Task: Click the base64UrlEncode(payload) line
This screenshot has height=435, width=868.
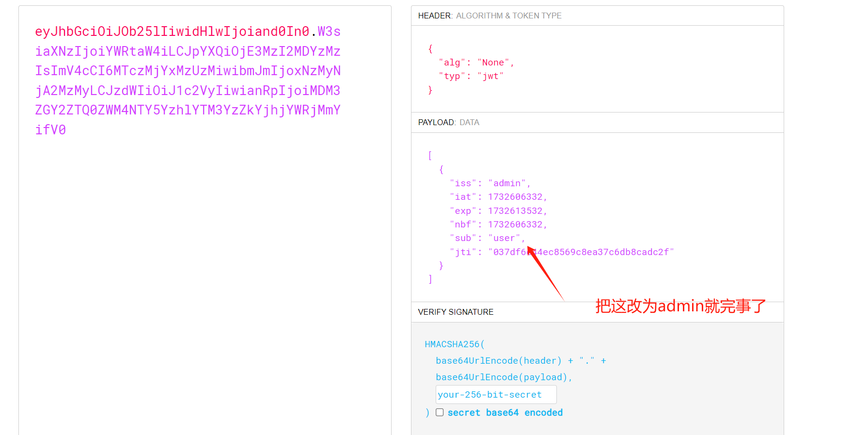Action: pyautogui.click(x=504, y=377)
